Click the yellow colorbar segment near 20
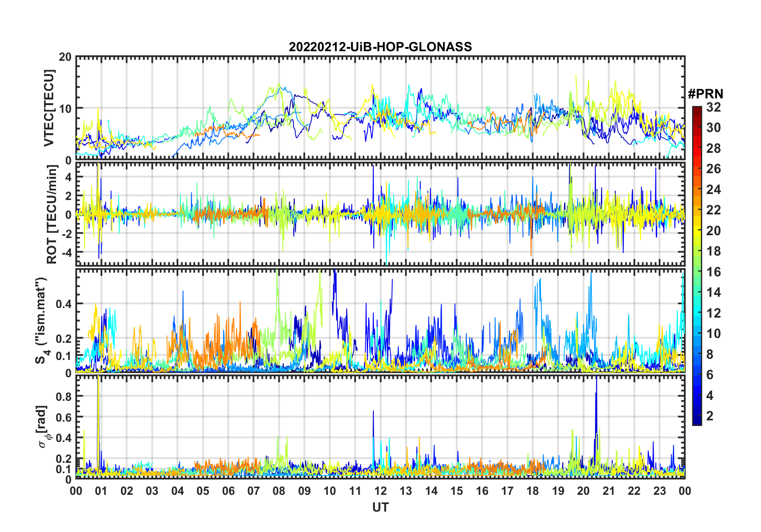The image size is (761, 532). 697,231
